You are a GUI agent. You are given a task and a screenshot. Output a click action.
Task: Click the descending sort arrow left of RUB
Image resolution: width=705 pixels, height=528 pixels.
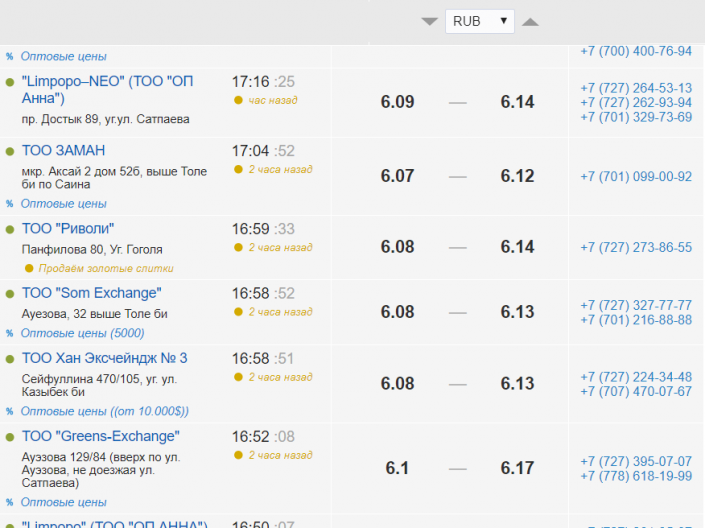click(429, 22)
